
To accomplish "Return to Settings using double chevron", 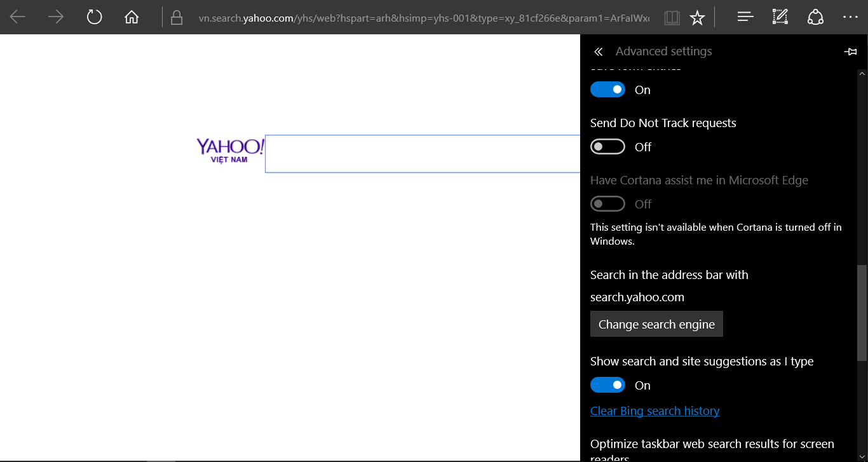I will point(598,52).
